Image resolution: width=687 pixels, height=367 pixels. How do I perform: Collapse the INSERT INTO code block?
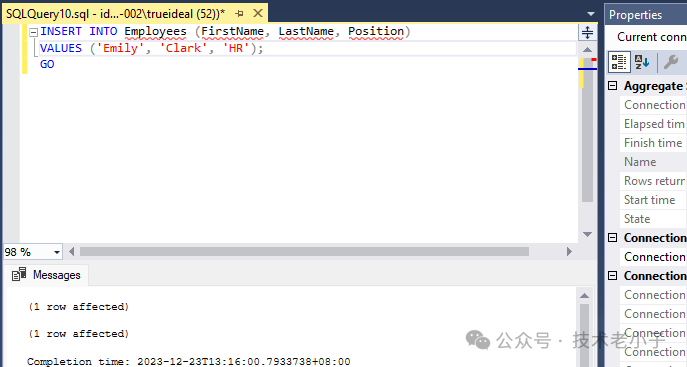tap(33, 32)
